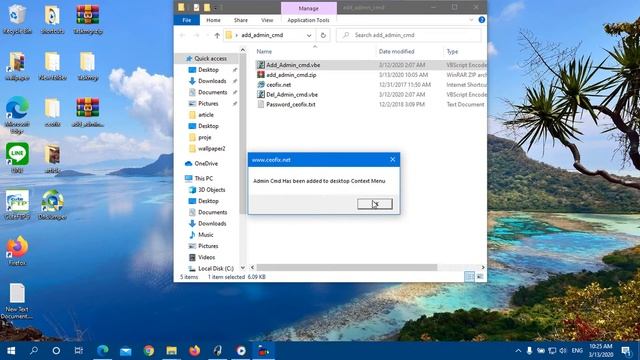Open the File tab in File Explorer
640x360 pixels.
[187, 20]
